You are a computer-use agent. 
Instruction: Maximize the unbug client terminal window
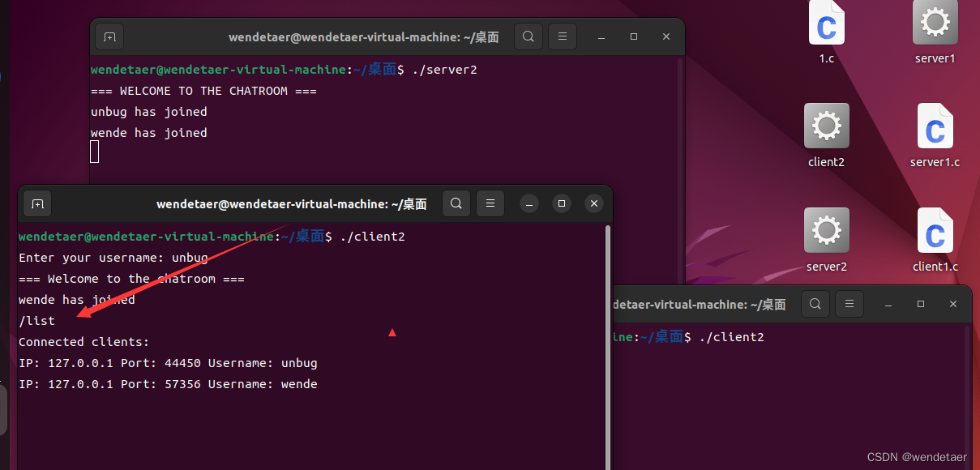pos(562,204)
